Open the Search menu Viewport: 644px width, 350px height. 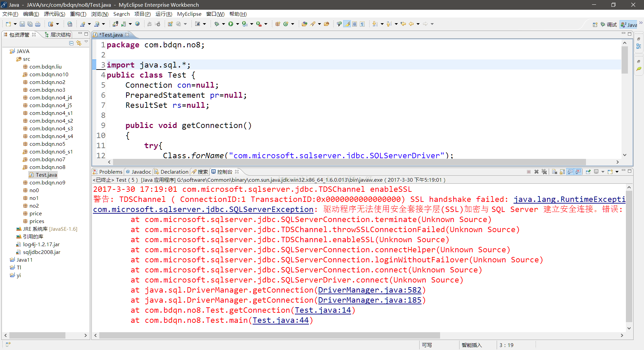coord(121,14)
